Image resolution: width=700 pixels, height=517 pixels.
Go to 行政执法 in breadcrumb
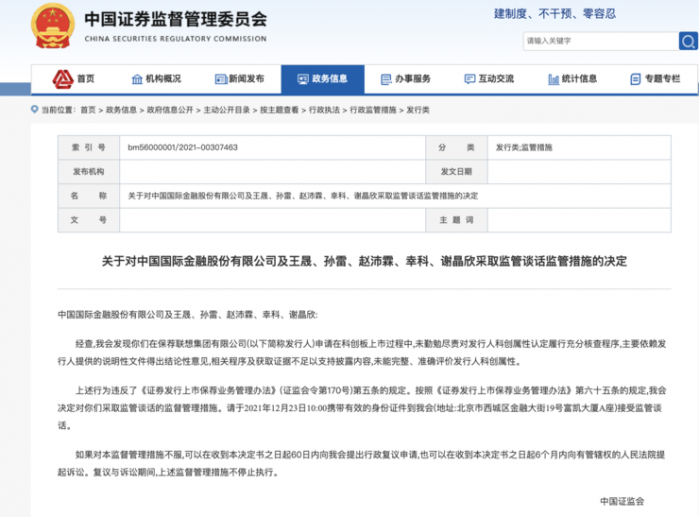tap(324, 110)
